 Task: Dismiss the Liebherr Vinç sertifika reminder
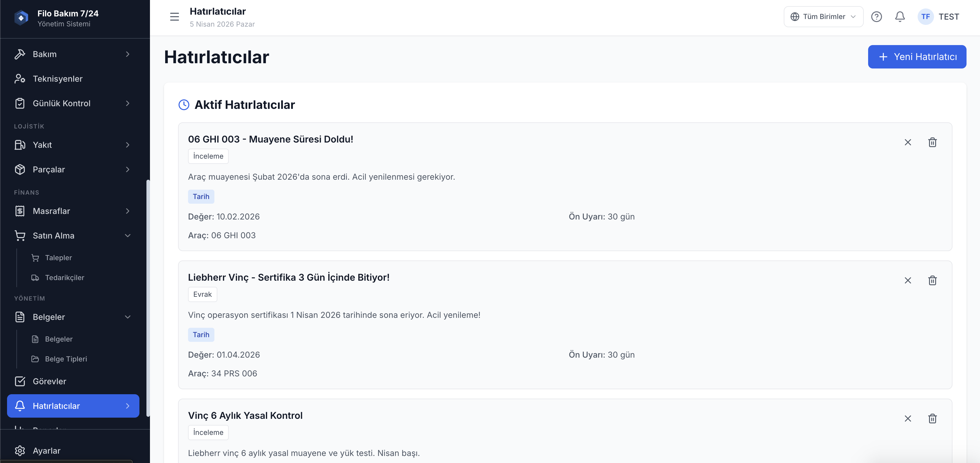908,281
